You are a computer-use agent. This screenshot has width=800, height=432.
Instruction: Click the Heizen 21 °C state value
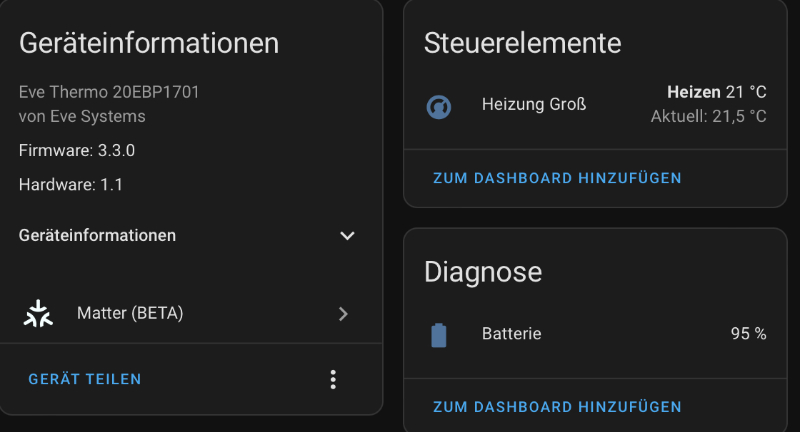pos(716,92)
